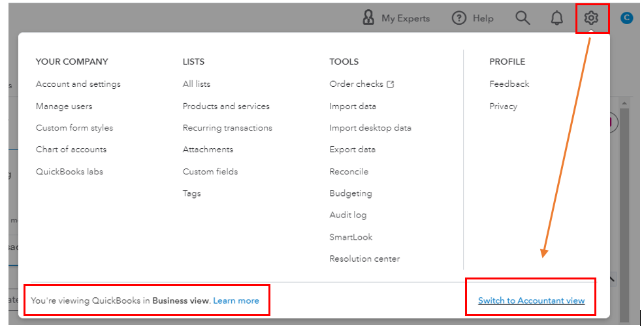Click Learn more about Business view

tap(236, 300)
